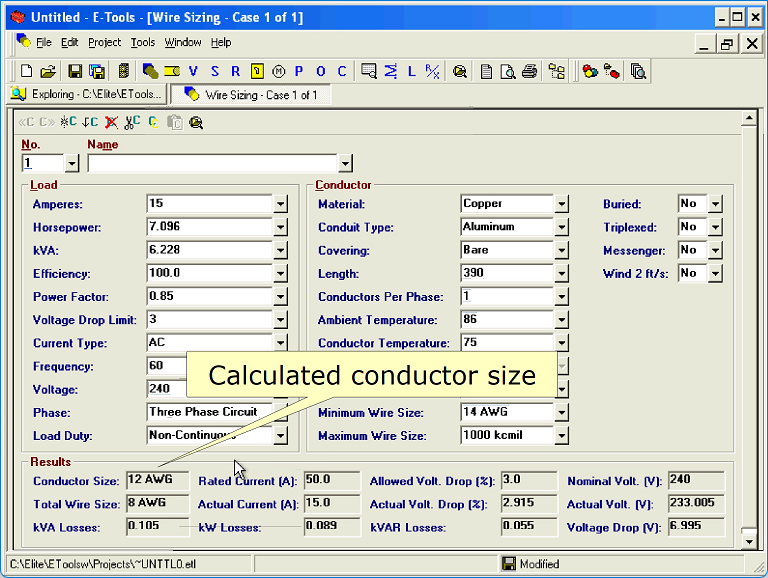Screen dimensions: 768x578
Task: Click the Open folder toolbar icon
Action: [48, 71]
